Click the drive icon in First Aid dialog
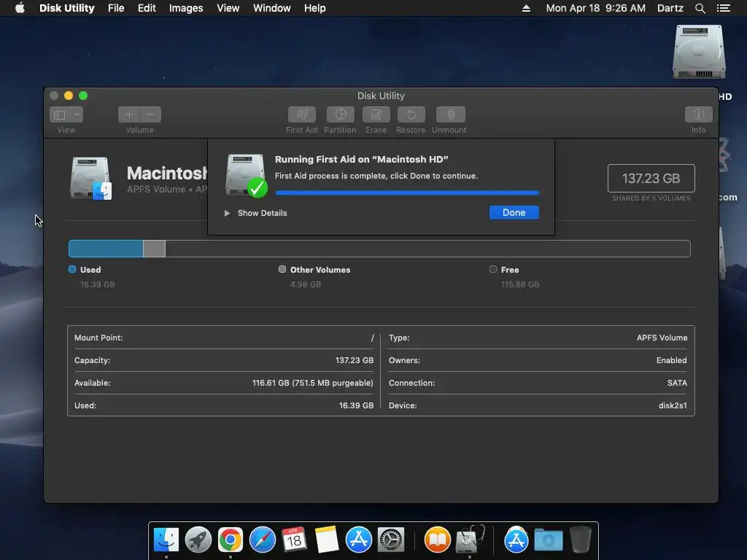 pyautogui.click(x=247, y=175)
